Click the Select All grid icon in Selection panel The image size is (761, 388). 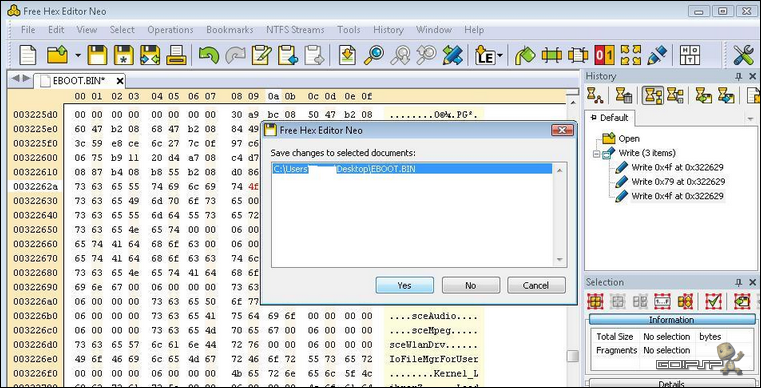[x=595, y=301]
